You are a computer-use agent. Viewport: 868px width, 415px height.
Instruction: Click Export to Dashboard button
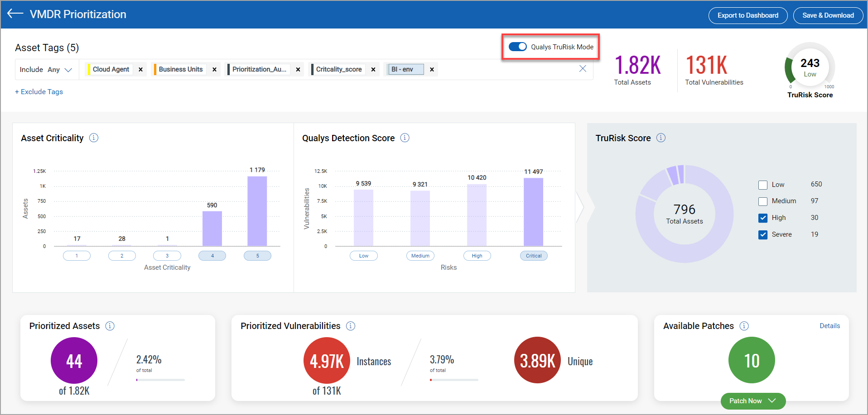[x=748, y=15]
